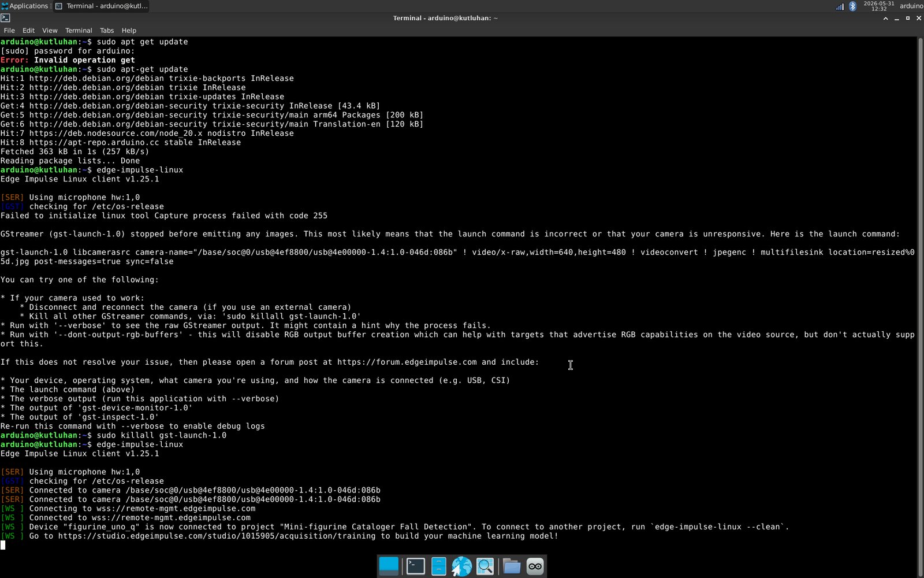Click 'gst-inspect-1.0' output bullet
Image resolution: width=924 pixels, height=578 pixels.
pyautogui.click(x=80, y=417)
